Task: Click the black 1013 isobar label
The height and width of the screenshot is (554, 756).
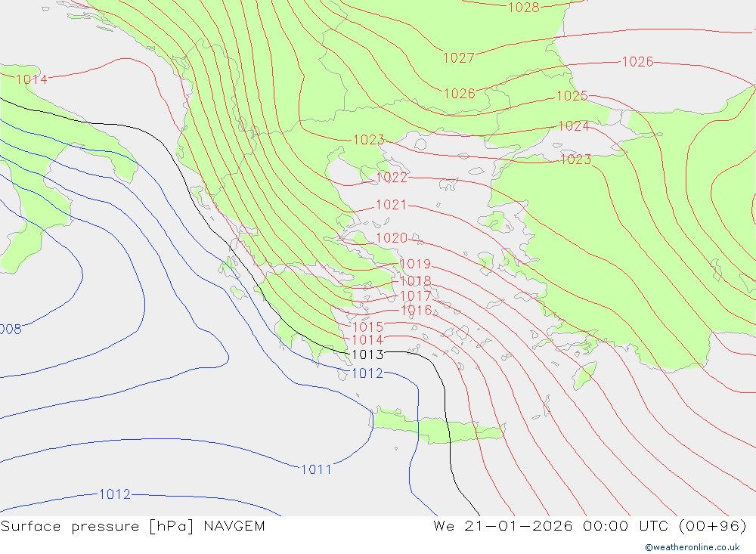Action: [368, 355]
